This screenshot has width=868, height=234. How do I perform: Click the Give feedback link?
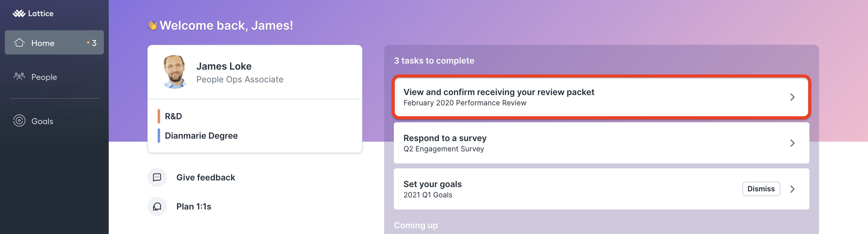[x=206, y=177]
